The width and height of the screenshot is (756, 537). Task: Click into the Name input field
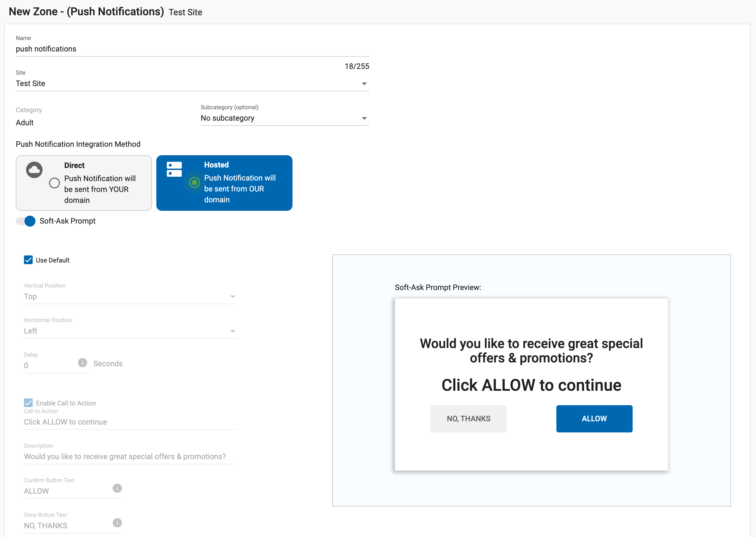[192, 49]
